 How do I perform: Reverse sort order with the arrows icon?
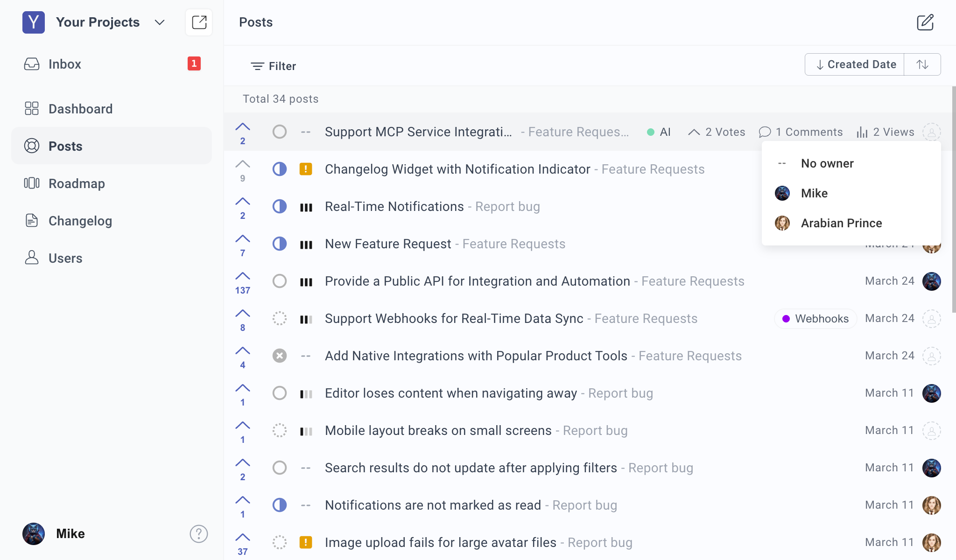coord(922,64)
